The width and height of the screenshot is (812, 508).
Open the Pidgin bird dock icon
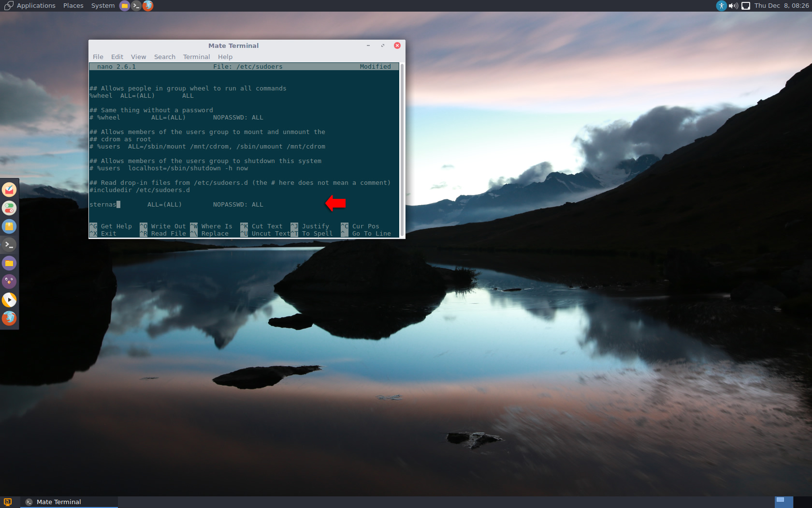(9, 282)
